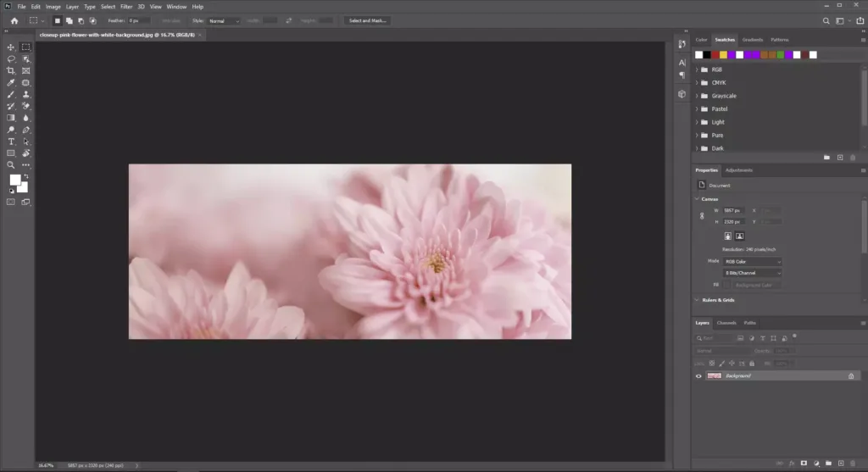Screen dimensions: 868x472
Task: Expand the Rulers & Grids section
Action: click(x=697, y=300)
